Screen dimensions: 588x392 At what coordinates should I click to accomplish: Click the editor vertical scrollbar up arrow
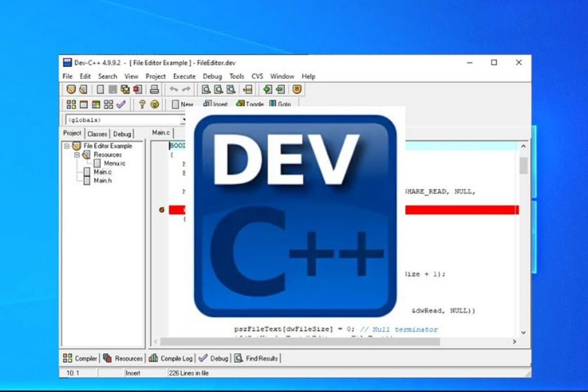coord(523,146)
